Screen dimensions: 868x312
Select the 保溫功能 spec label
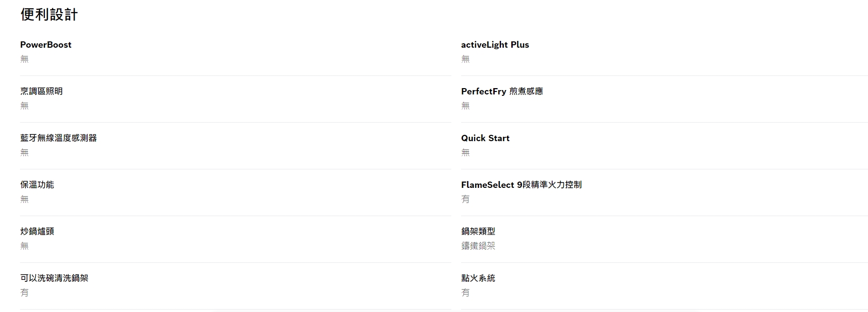[x=37, y=185]
